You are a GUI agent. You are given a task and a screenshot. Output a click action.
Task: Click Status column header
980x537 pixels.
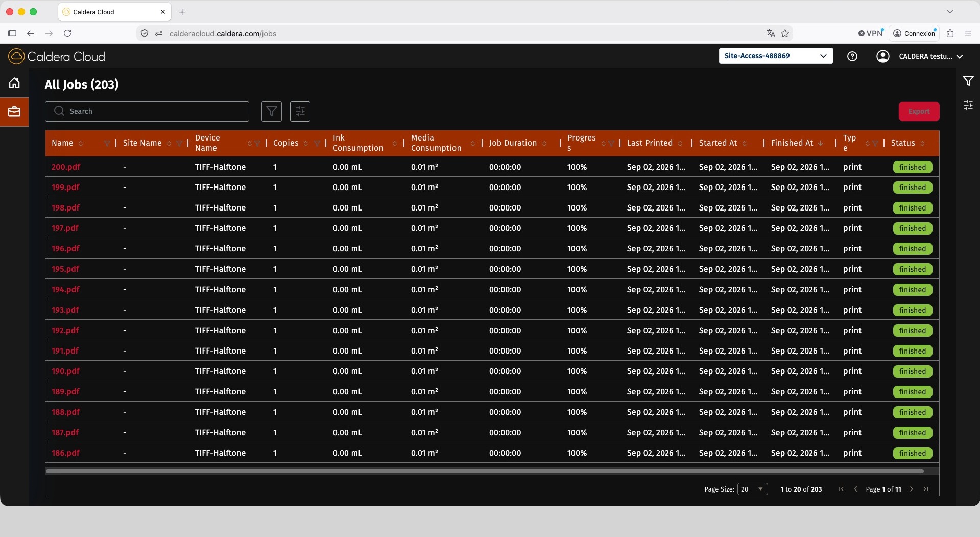tap(903, 143)
